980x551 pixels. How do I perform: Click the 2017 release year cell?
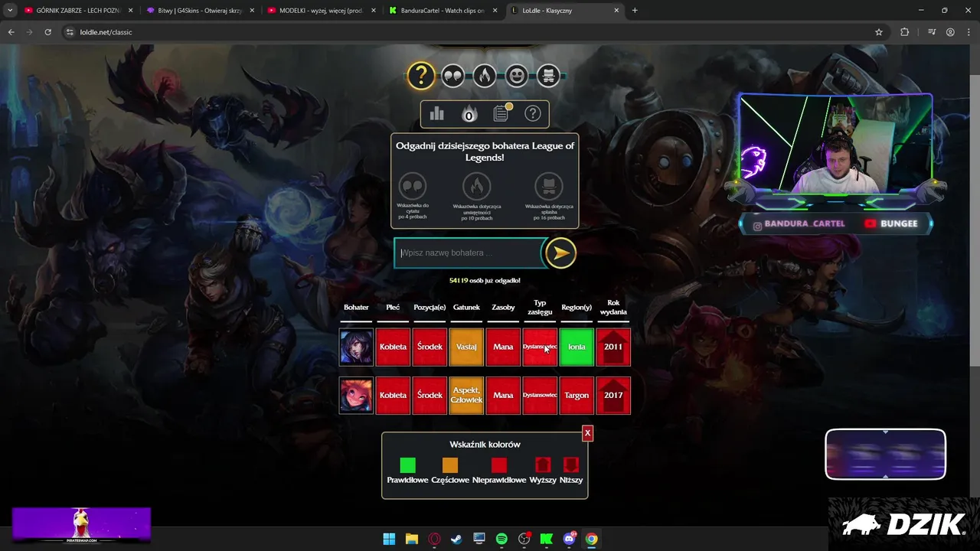(613, 395)
